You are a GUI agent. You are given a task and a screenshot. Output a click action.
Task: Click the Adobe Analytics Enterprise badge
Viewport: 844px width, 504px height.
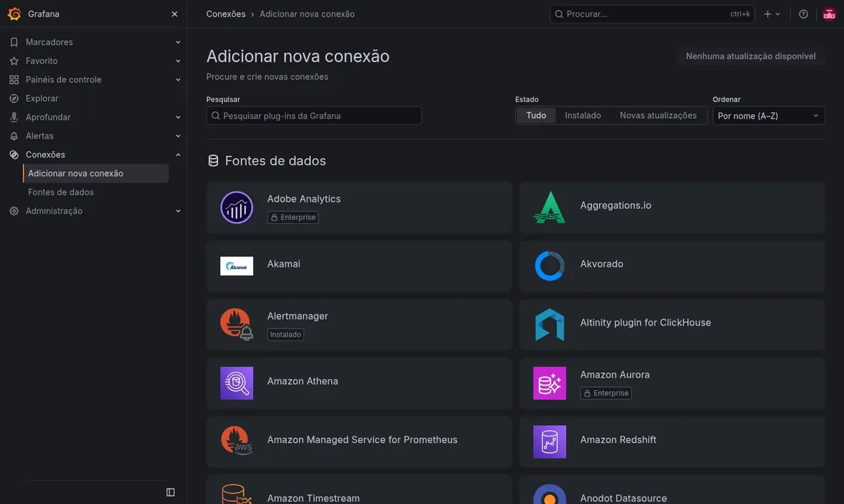[293, 217]
